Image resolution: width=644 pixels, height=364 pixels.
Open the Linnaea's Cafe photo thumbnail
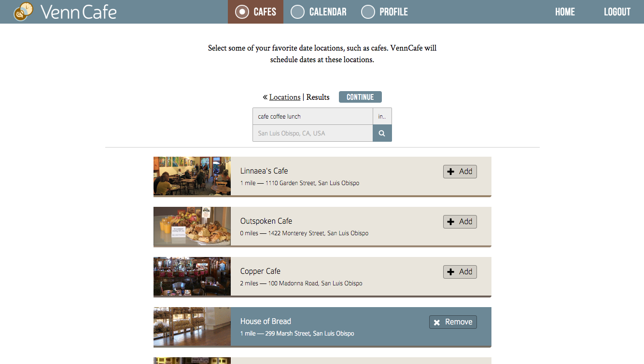click(x=192, y=176)
